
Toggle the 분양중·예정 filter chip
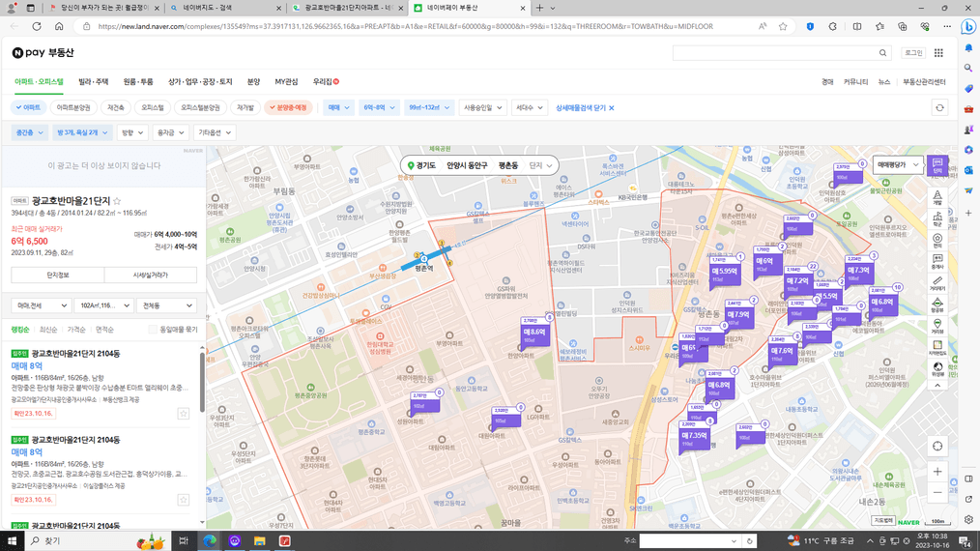pyautogui.click(x=288, y=107)
